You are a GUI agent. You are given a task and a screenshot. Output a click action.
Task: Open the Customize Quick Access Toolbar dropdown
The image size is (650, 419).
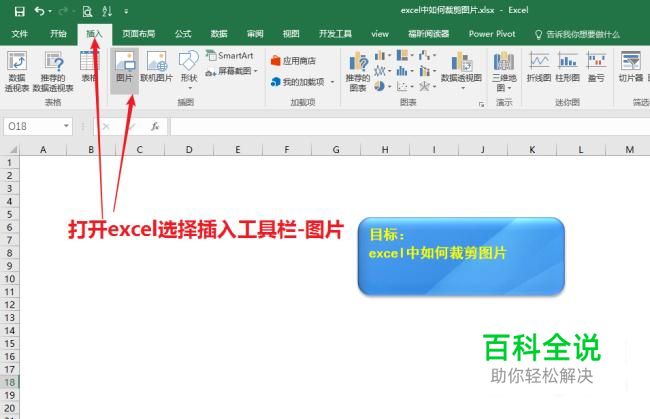[x=126, y=12]
